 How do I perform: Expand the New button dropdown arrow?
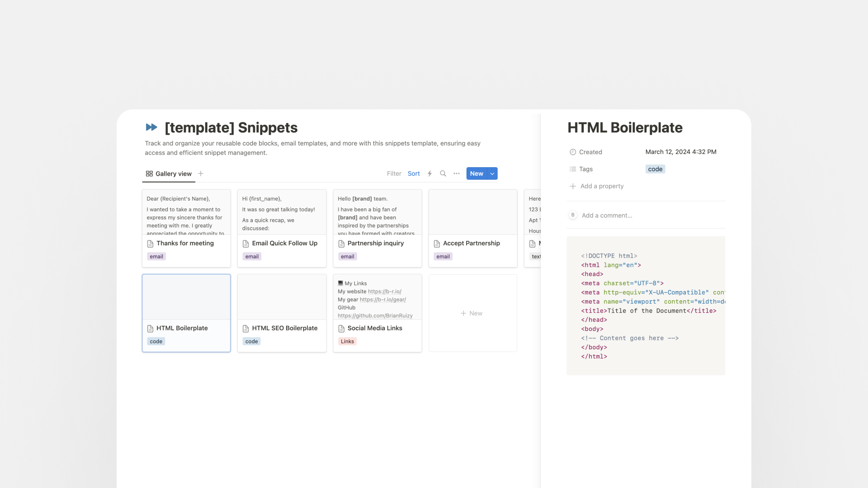[492, 174]
